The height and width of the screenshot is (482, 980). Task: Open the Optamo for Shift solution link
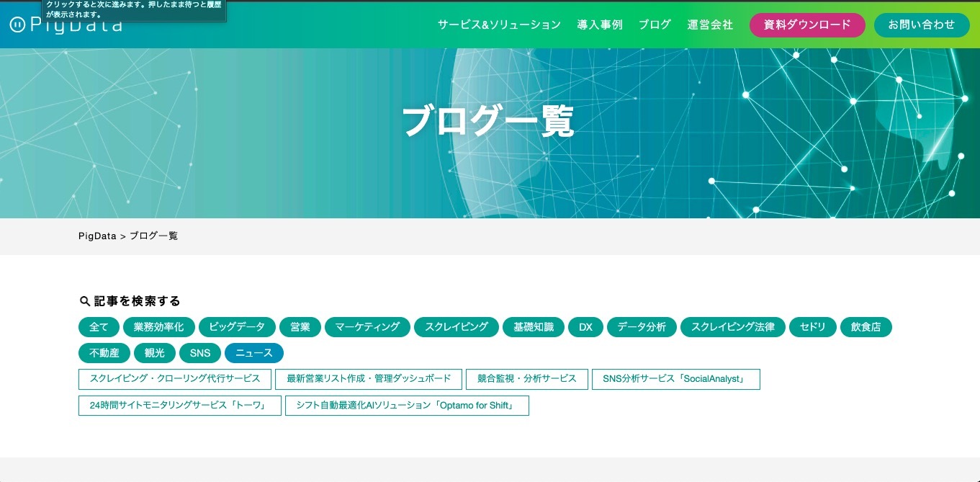pyautogui.click(x=407, y=406)
